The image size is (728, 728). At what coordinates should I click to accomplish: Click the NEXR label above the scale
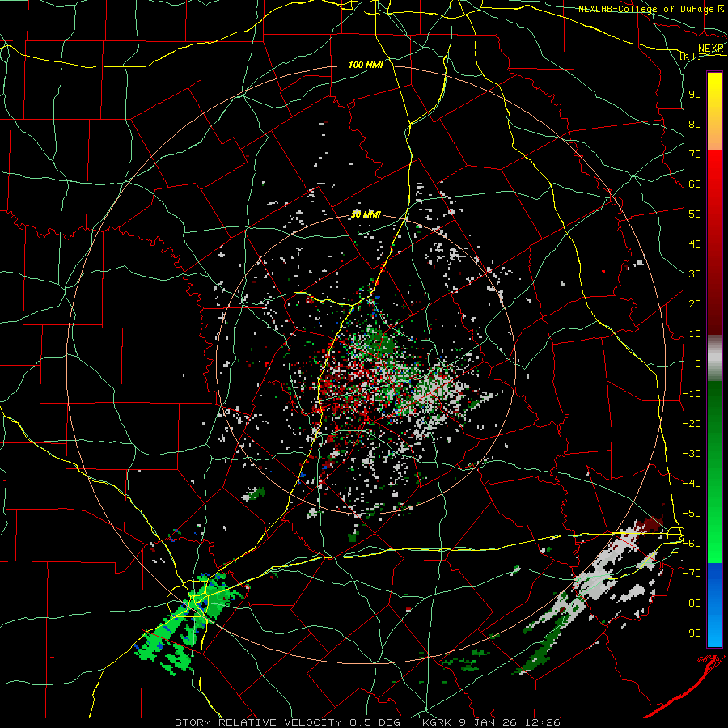point(711,49)
